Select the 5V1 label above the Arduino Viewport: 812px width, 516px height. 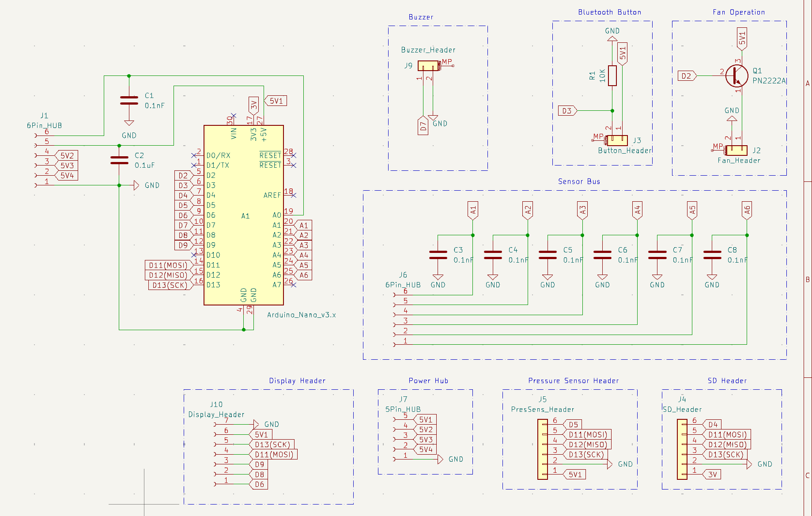coord(276,101)
